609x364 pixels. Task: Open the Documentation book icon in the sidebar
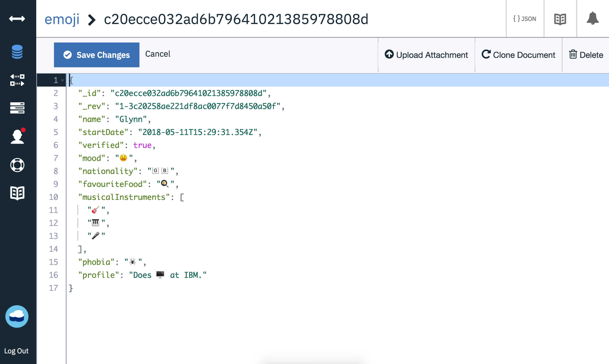[17, 193]
